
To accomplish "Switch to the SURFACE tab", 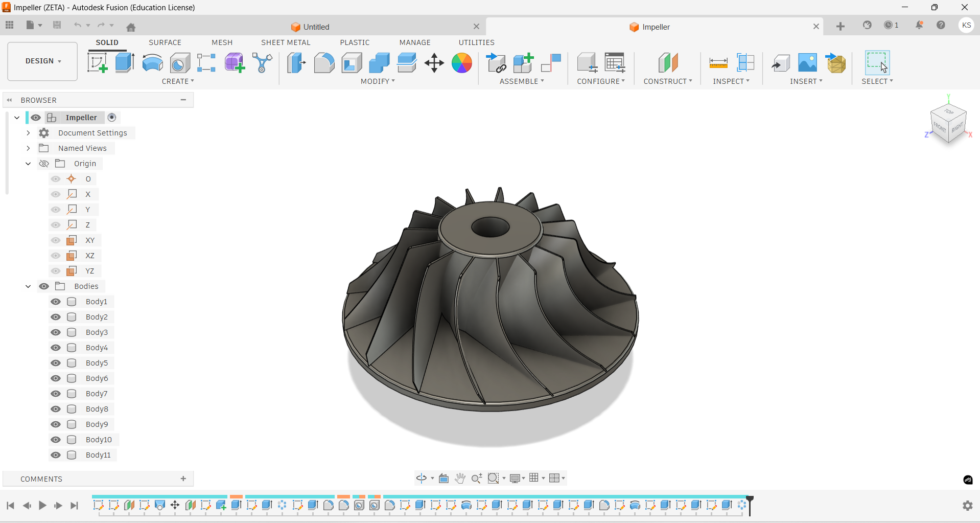I will (165, 42).
